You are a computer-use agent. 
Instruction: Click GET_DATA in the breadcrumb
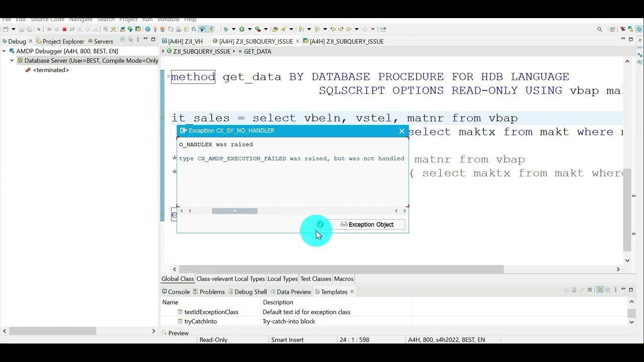[x=257, y=51]
